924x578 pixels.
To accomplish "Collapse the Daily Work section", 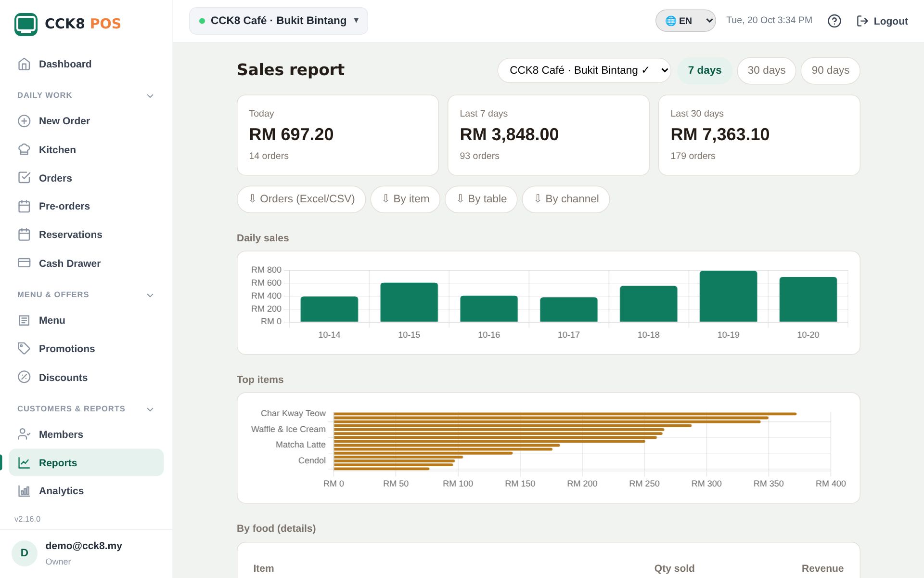I will coord(150,95).
